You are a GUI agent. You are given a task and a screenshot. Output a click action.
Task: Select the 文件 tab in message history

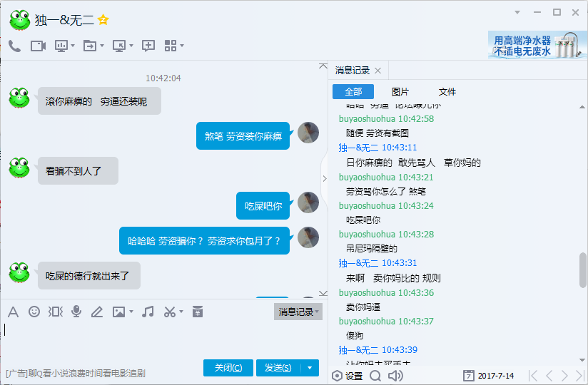(x=447, y=92)
